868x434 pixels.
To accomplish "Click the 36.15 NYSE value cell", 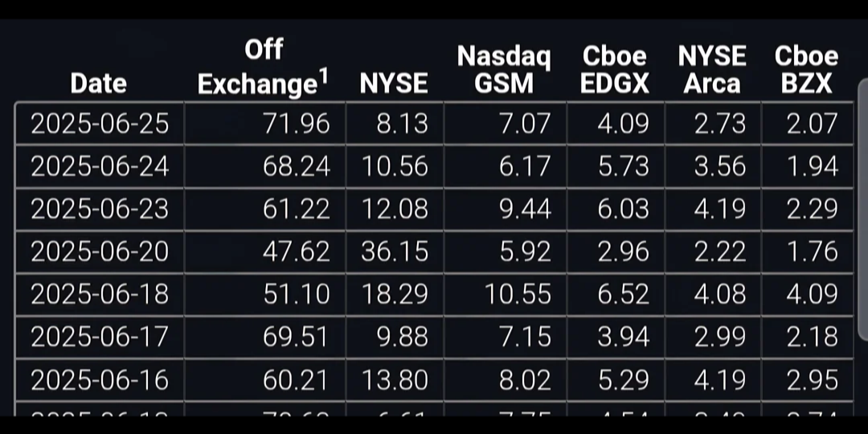I will [x=394, y=252].
